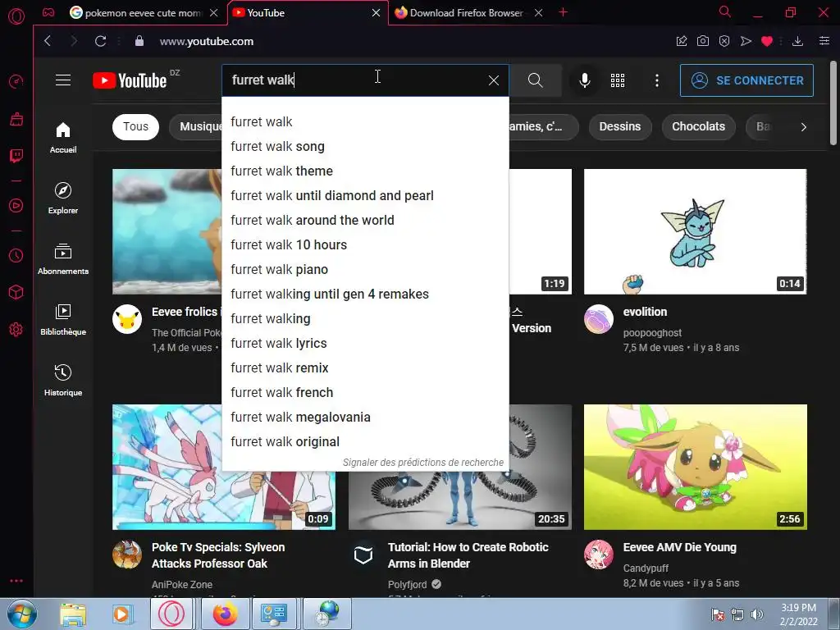Select the Chocolats filter chip
The width and height of the screenshot is (840, 630).
[x=699, y=127]
